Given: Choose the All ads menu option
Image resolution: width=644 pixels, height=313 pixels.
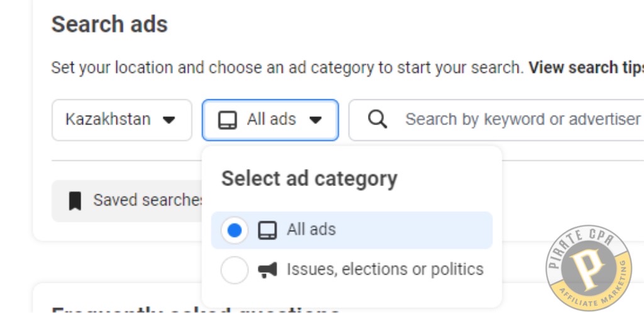Looking at the screenshot, I should pyautogui.click(x=352, y=230).
